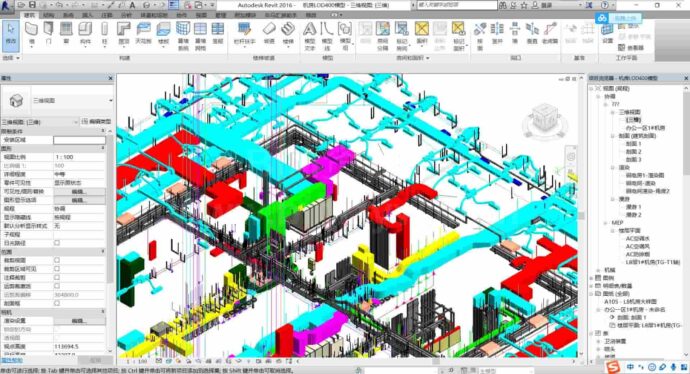Select the Ceiling (天花板) tool
Viewport: 690px width, 374px height.
tap(143, 33)
